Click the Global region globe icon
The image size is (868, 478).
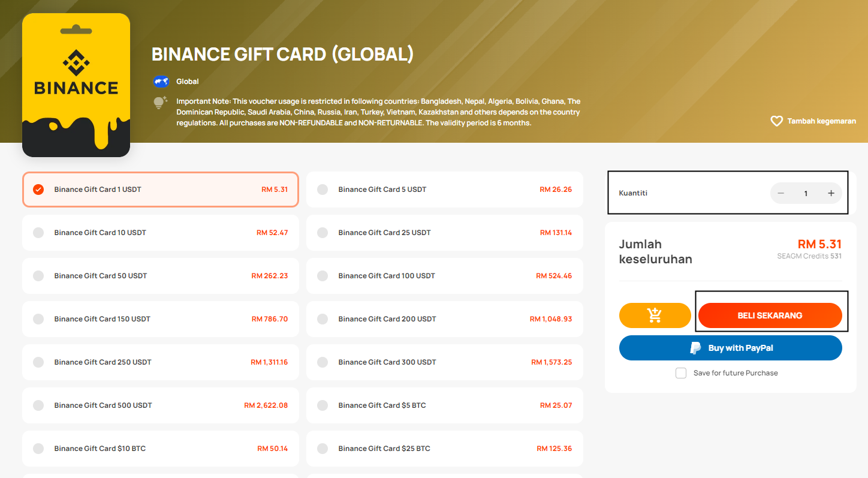161,82
